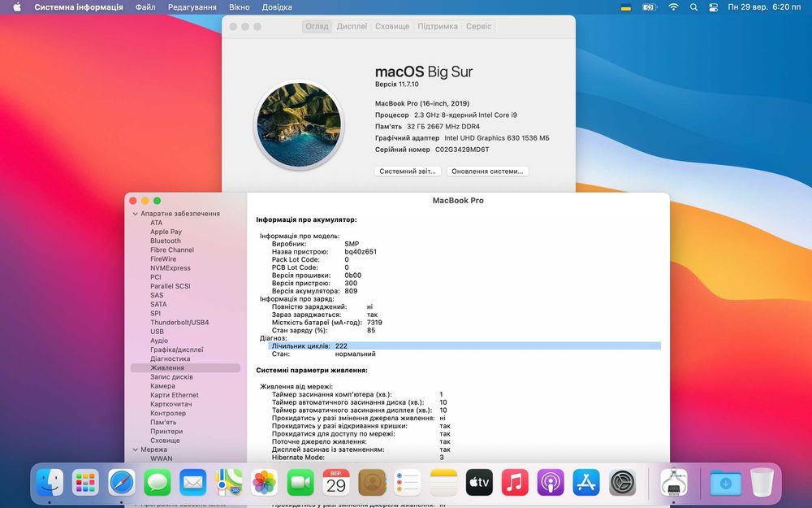Open the Системна інформація app menu
The image size is (812, 508).
(x=79, y=7)
